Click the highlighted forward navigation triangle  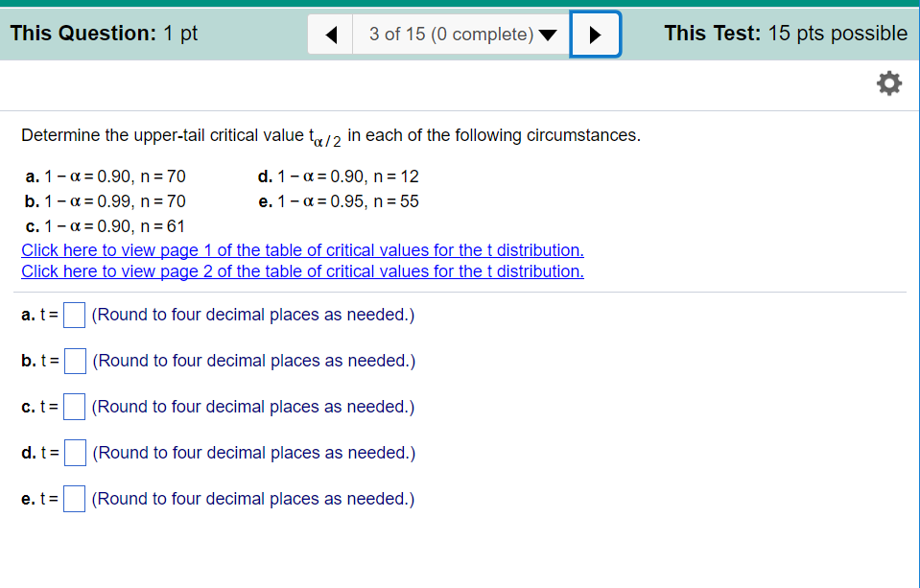point(595,34)
